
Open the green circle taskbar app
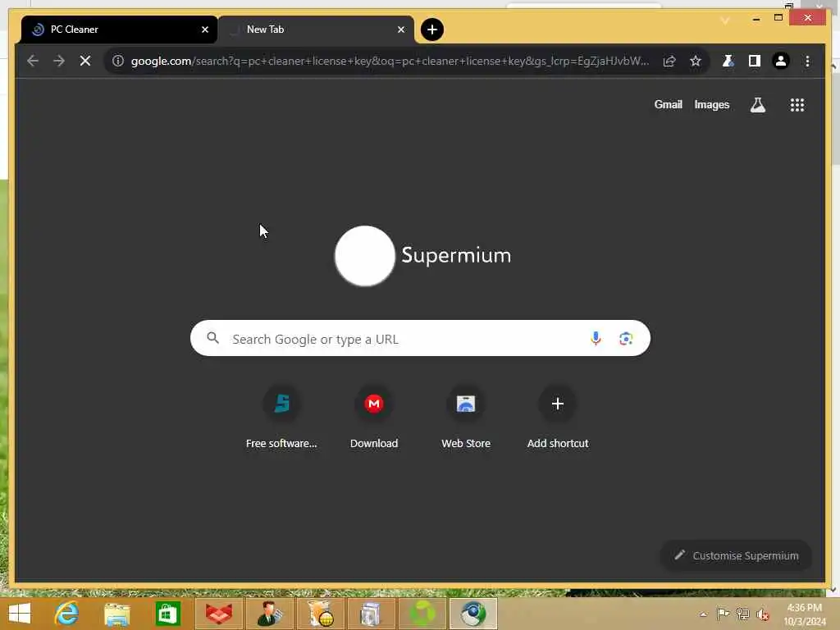(422, 614)
